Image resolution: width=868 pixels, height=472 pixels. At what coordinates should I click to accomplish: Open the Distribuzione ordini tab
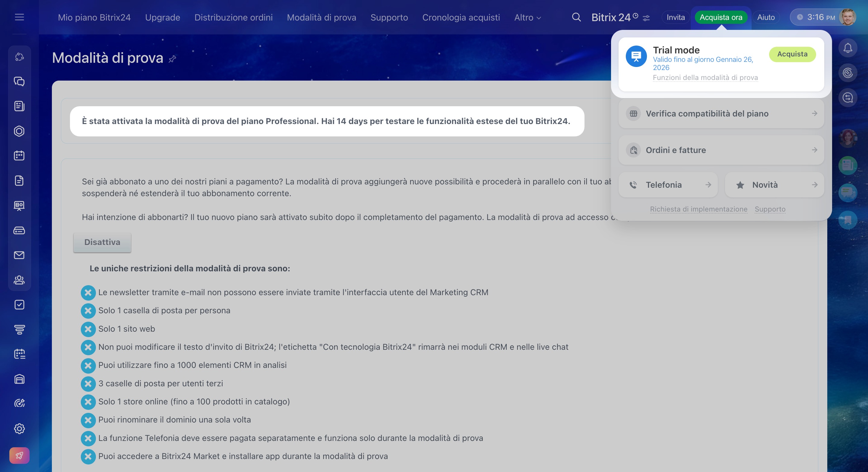point(233,18)
